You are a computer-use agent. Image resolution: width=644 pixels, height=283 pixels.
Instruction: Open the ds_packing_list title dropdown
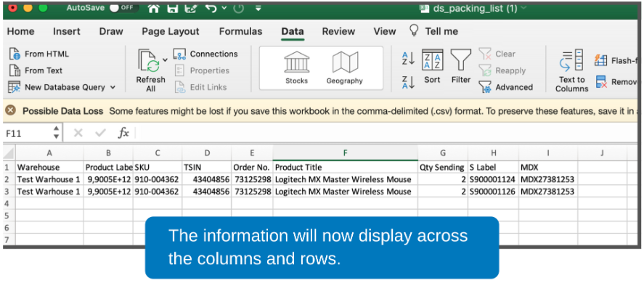tap(524, 9)
